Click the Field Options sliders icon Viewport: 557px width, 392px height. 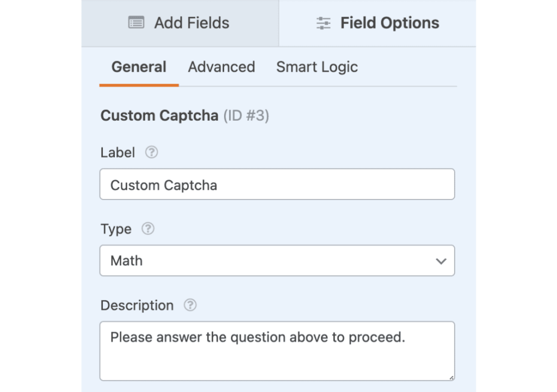[x=323, y=23]
